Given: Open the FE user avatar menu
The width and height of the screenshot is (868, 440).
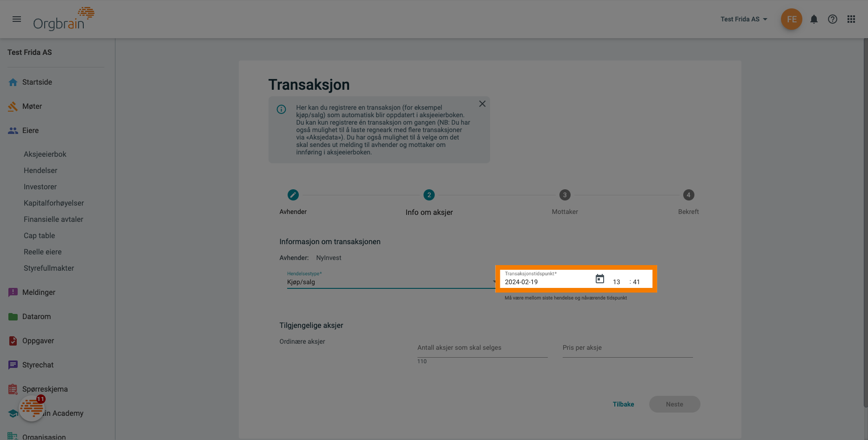Looking at the screenshot, I should (791, 19).
